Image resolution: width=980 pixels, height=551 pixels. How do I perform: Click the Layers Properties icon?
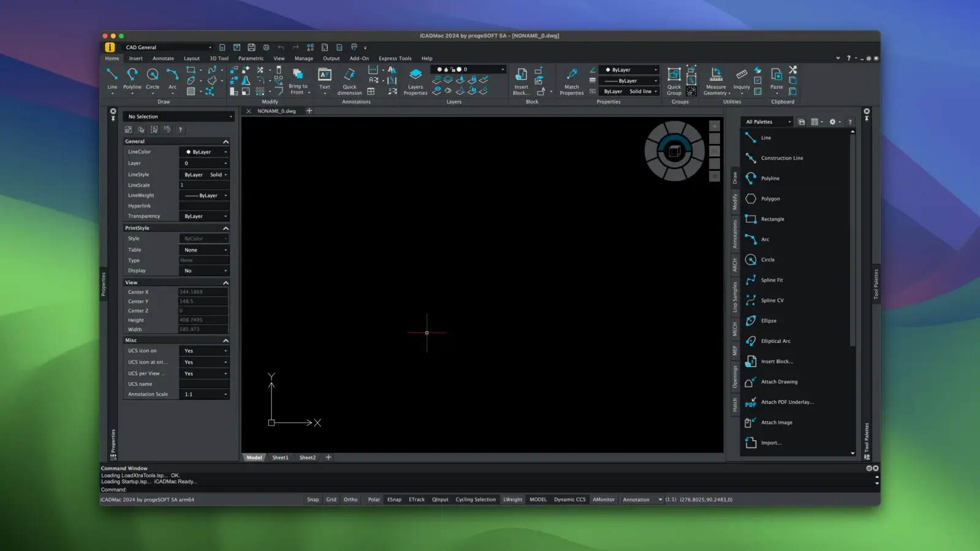415,75
